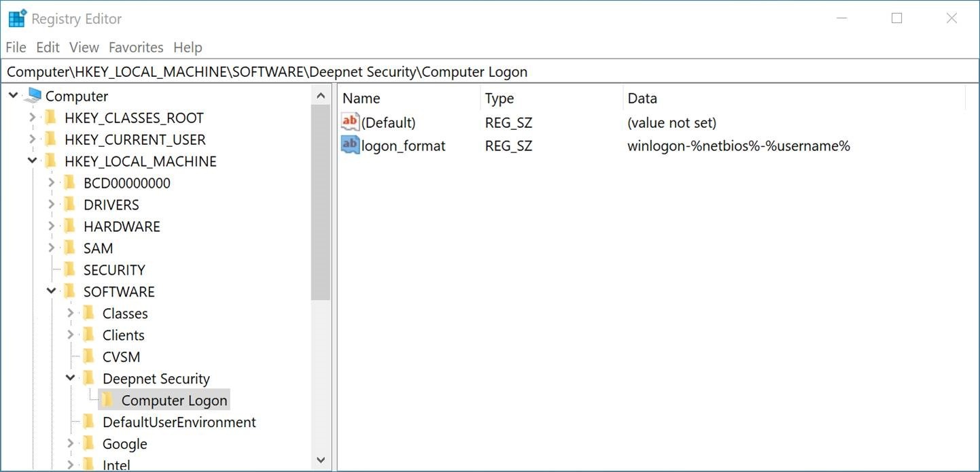Click the Deepnet Security folder icon

(88, 379)
